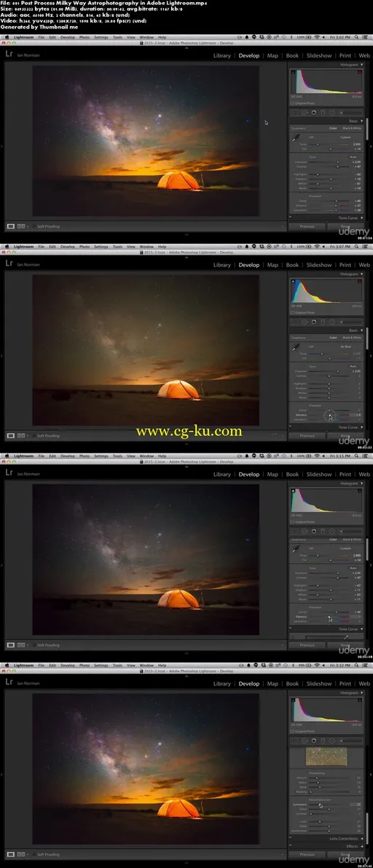Click the Luminance slider in 3:32 PM frame
The width and height of the screenshot is (373, 868).
[x=327, y=804]
